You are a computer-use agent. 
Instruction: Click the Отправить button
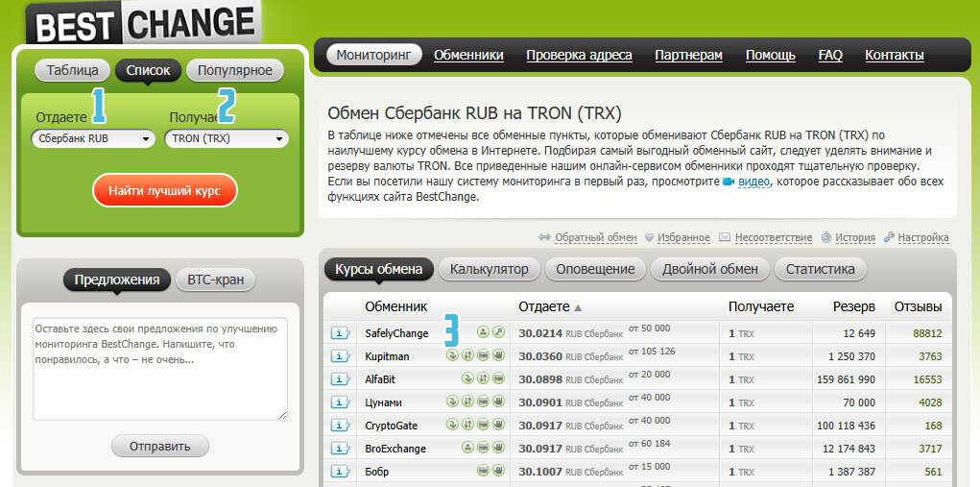coord(160,447)
